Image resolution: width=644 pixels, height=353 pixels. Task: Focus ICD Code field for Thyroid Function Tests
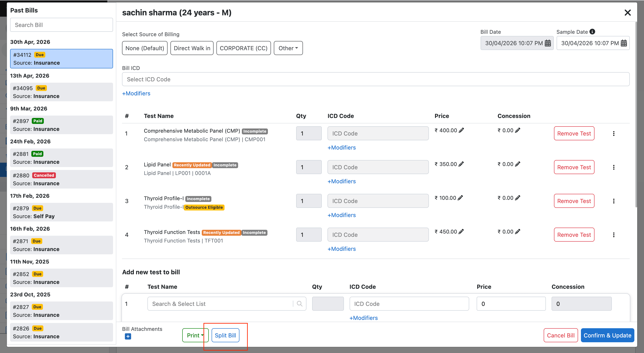[378, 235]
